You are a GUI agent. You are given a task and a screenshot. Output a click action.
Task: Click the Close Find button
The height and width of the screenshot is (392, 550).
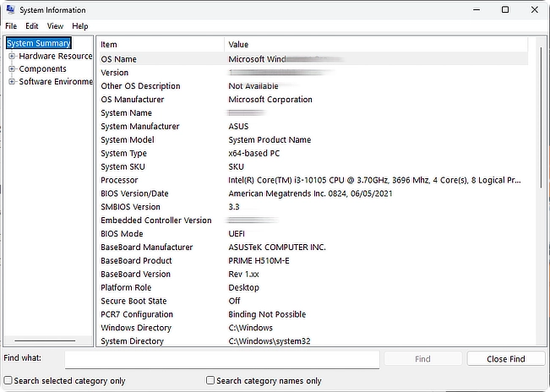point(506,359)
